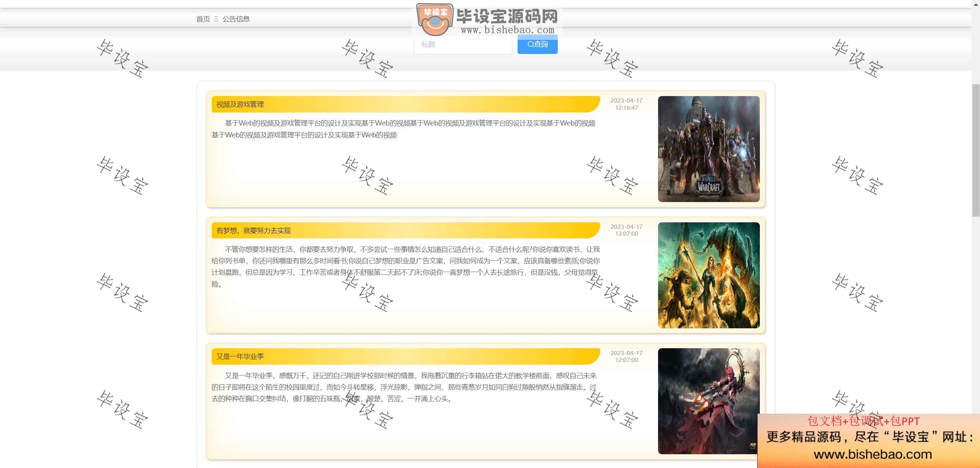Click the date on 有梦想 announcement
This screenshot has height=468, width=980.
click(x=626, y=230)
